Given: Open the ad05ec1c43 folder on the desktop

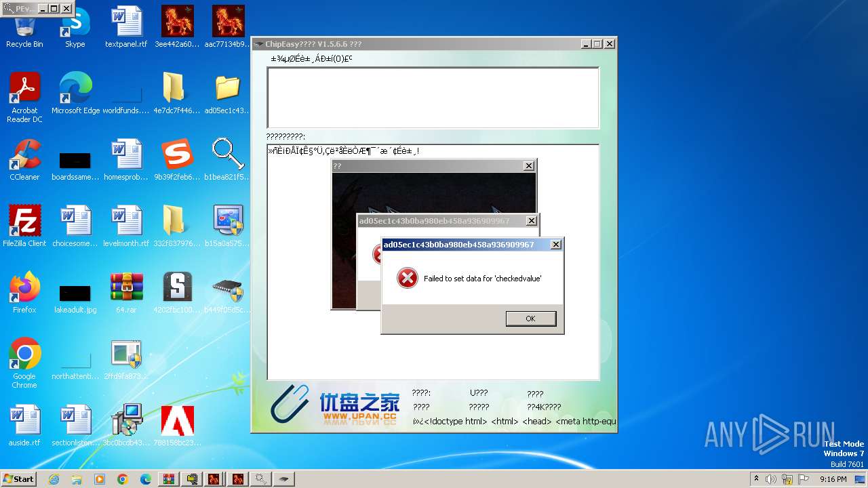Looking at the screenshot, I should (x=228, y=94).
